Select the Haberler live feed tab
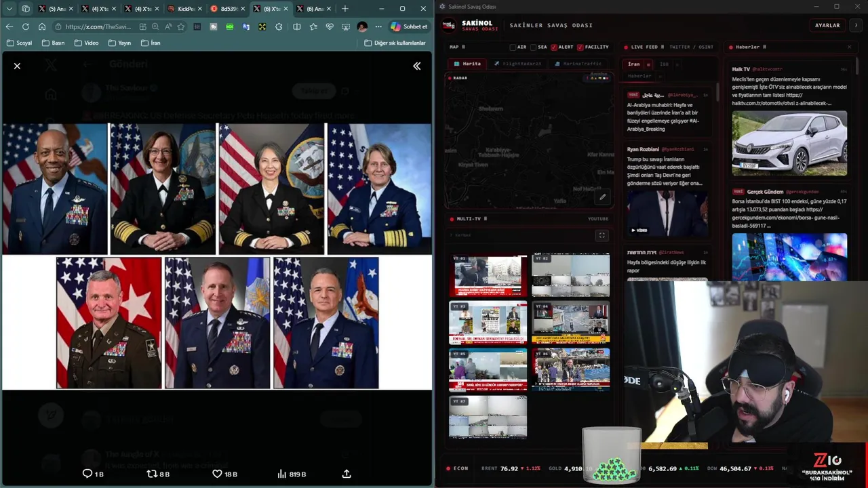The image size is (868, 488). coord(639,76)
